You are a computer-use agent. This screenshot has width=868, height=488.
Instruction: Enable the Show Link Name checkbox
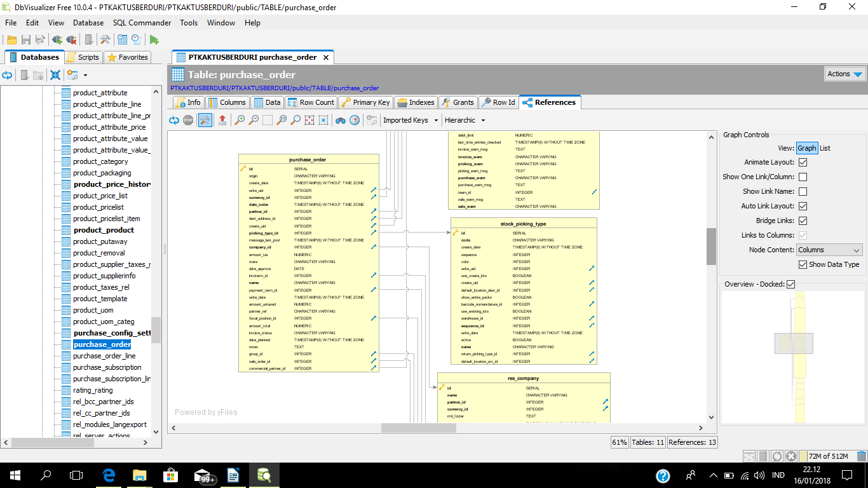[x=803, y=191]
